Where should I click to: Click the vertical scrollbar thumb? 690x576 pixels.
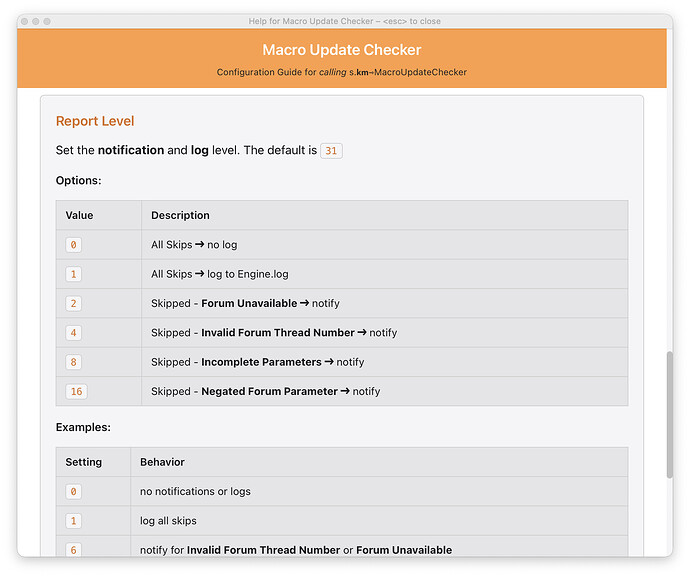(669, 414)
